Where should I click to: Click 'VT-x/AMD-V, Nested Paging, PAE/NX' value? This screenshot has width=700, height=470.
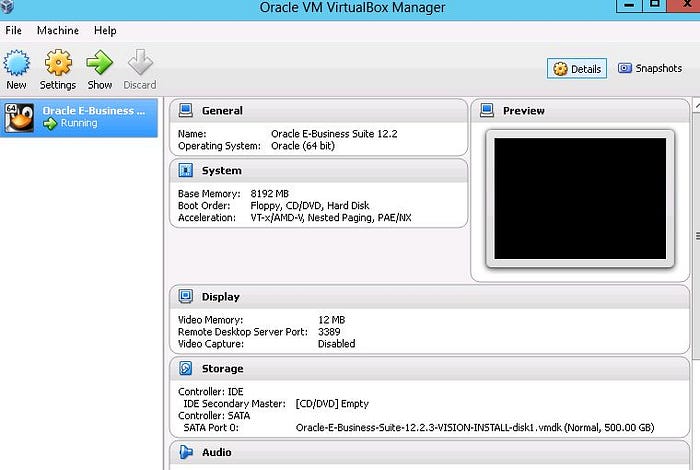[331, 218]
